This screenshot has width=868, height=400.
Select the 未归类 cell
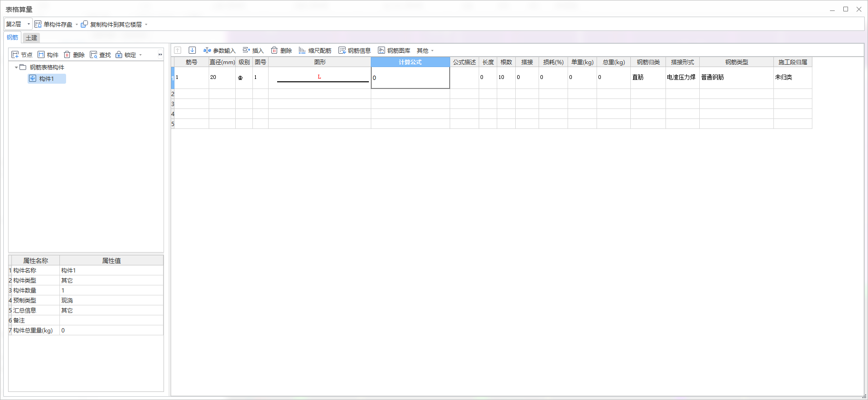[792, 78]
